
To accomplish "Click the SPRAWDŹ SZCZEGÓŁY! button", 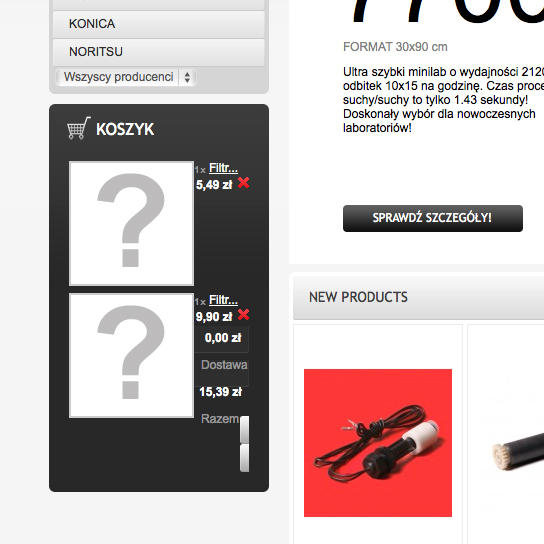I will (433, 218).
